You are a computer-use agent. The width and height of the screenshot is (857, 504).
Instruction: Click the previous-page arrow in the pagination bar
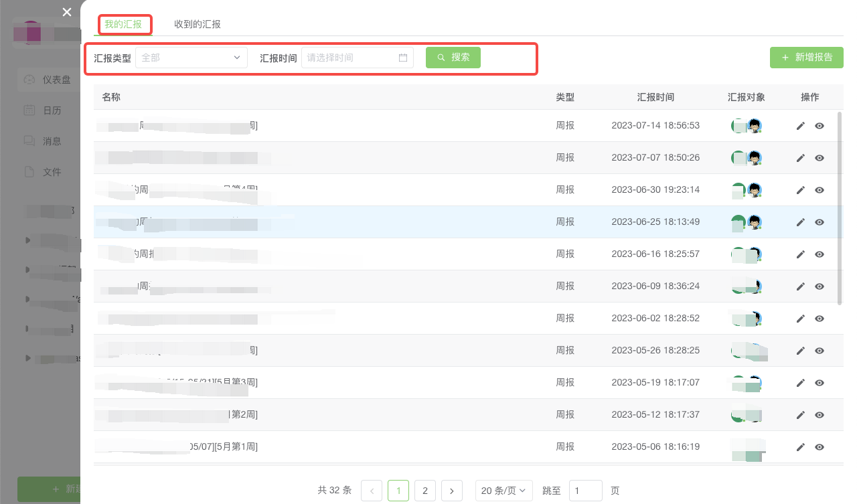click(x=372, y=491)
